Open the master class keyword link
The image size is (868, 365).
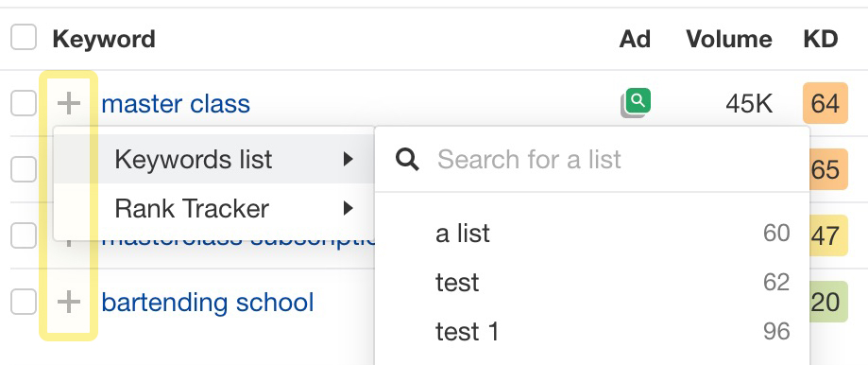(x=176, y=104)
